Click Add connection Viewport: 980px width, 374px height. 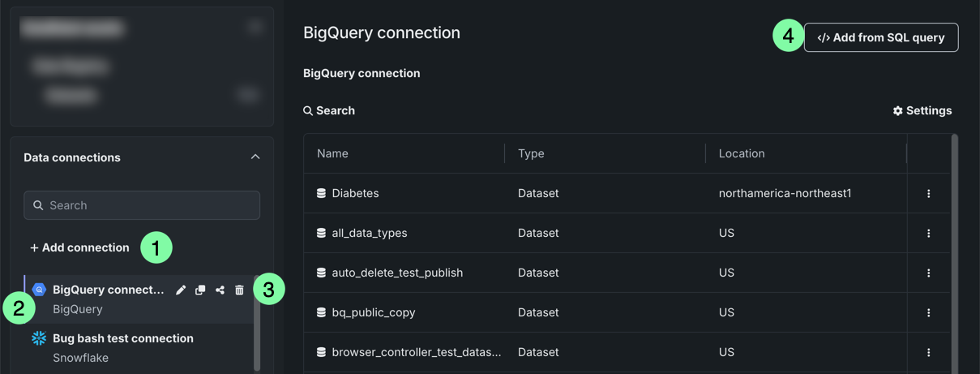tap(79, 247)
